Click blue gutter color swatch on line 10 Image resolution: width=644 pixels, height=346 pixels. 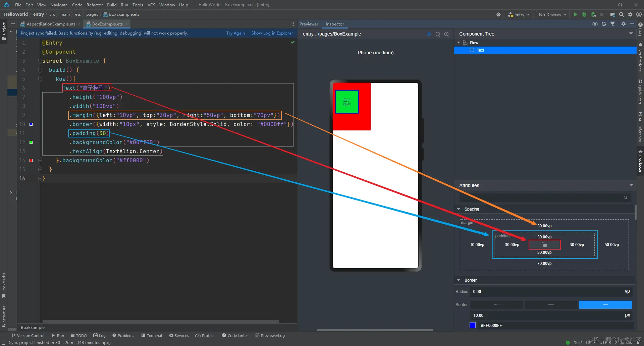(31, 124)
